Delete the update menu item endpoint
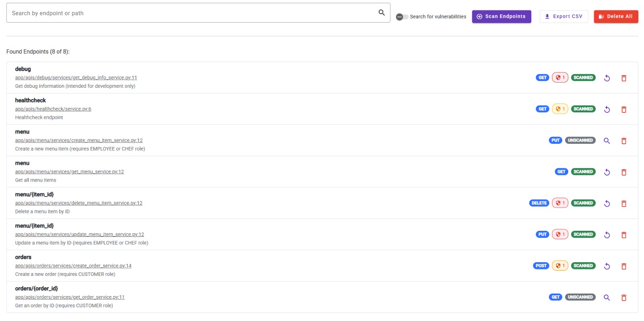The height and width of the screenshot is (321, 644). 624,235
